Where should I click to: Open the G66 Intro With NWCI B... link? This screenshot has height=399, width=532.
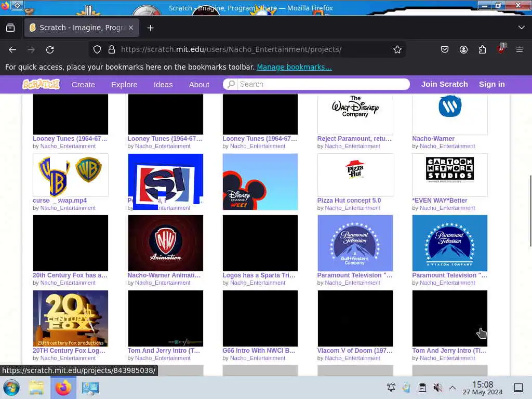pos(259,351)
